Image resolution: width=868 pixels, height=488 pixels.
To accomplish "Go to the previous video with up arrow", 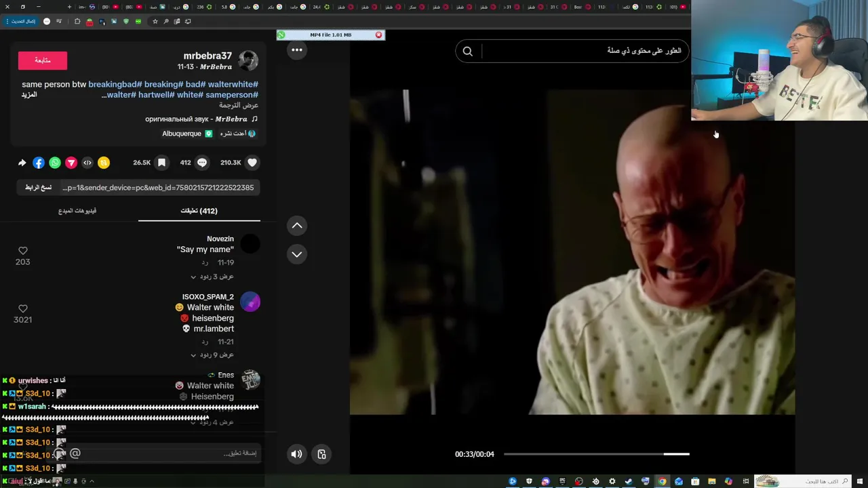I will point(297,226).
